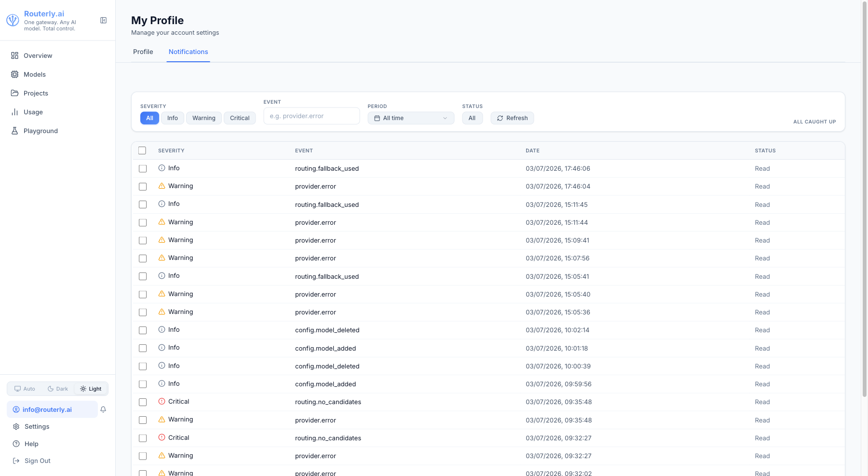868x476 pixels.
Task: Filter severity by Critical
Action: [x=240, y=118]
